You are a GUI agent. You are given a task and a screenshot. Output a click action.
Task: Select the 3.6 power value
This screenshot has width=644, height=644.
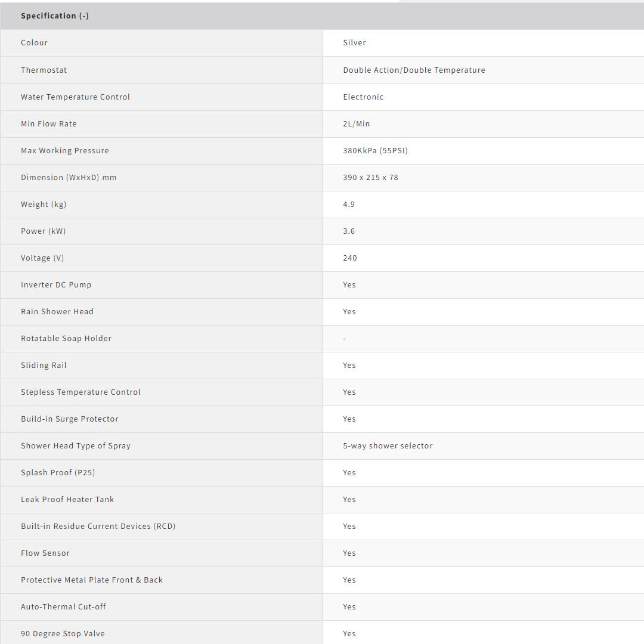pyautogui.click(x=349, y=231)
